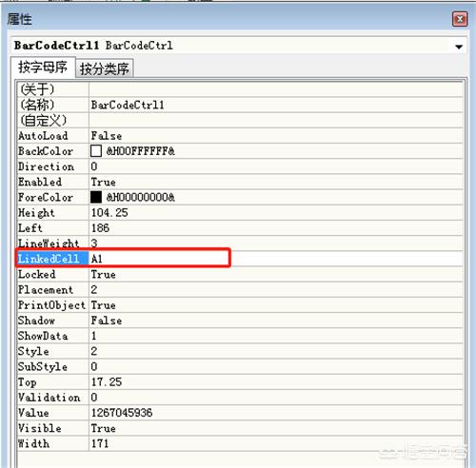Screen dimensions: 476x468
Task: Click the Locked True value
Action: pos(104,274)
